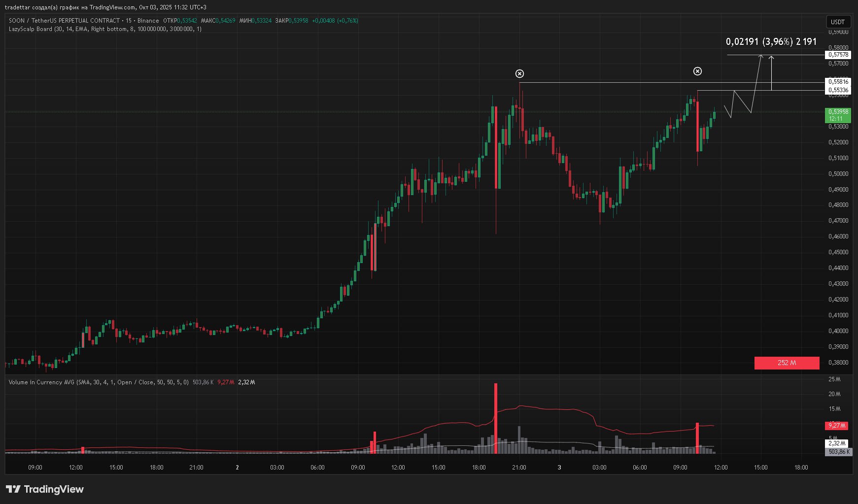Screen dimensions: 858x504
Task: Click the left circled X marker
Action: (519, 74)
